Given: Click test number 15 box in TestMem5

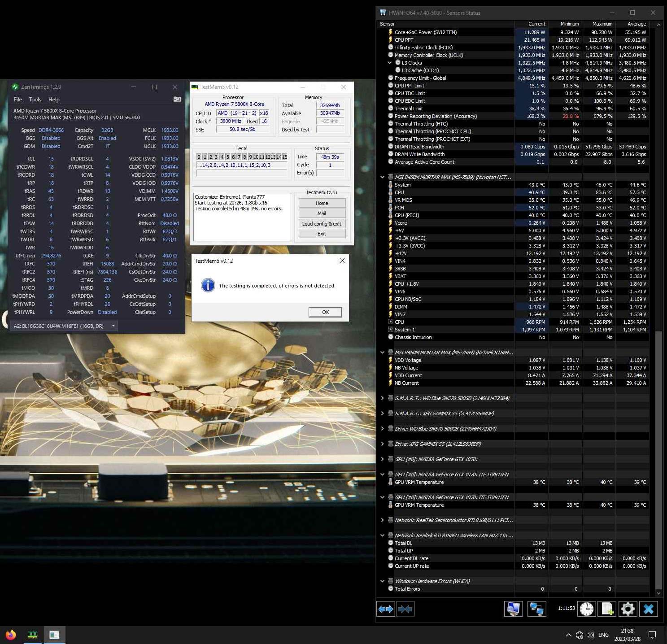Looking at the screenshot, I should pos(284,157).
